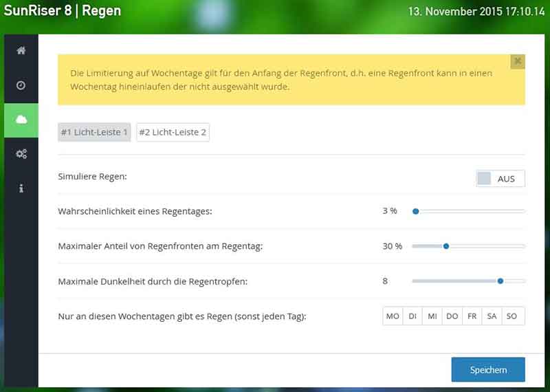The width and height of the screenshot is (550, 392).
Task: Open the home icon in the sidebar
Action: tap(21, 51)
